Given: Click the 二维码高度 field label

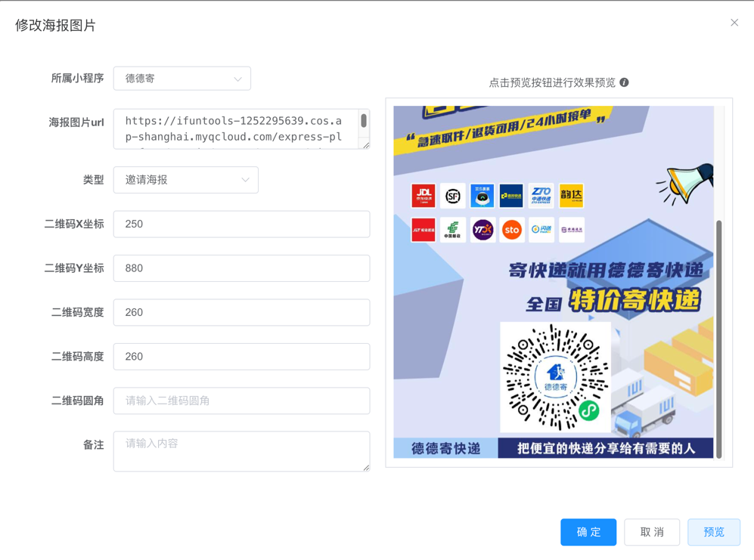Looking at the screenshot, I should 77,357.
